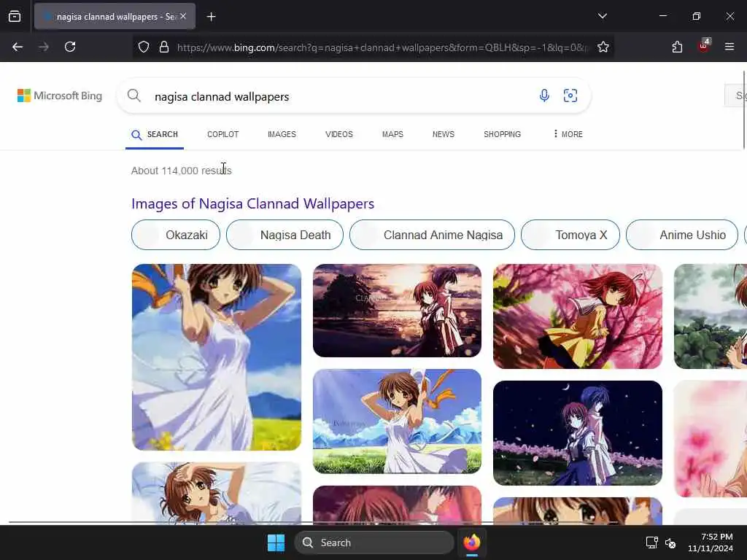Bookmark this page with the star
747x560 pixels.
pos(603,47)
